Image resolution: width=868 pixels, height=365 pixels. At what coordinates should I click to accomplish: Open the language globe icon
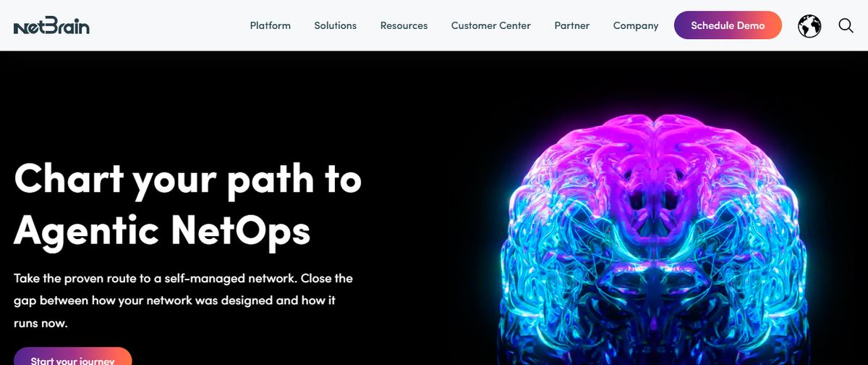click(x=809, y=25)
